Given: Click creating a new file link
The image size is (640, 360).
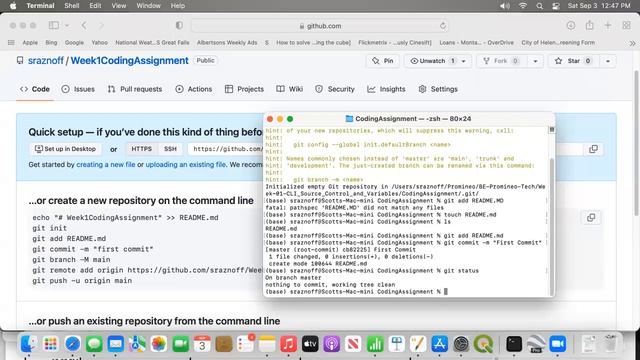Looking at the screenshot, I should (106, 164).
